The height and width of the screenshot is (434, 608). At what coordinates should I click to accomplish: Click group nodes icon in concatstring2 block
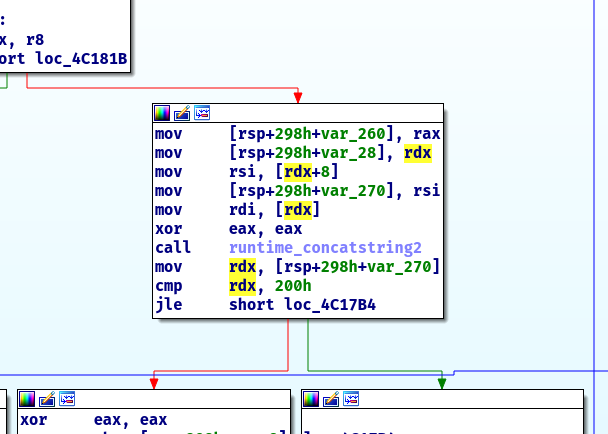(202, 113)
